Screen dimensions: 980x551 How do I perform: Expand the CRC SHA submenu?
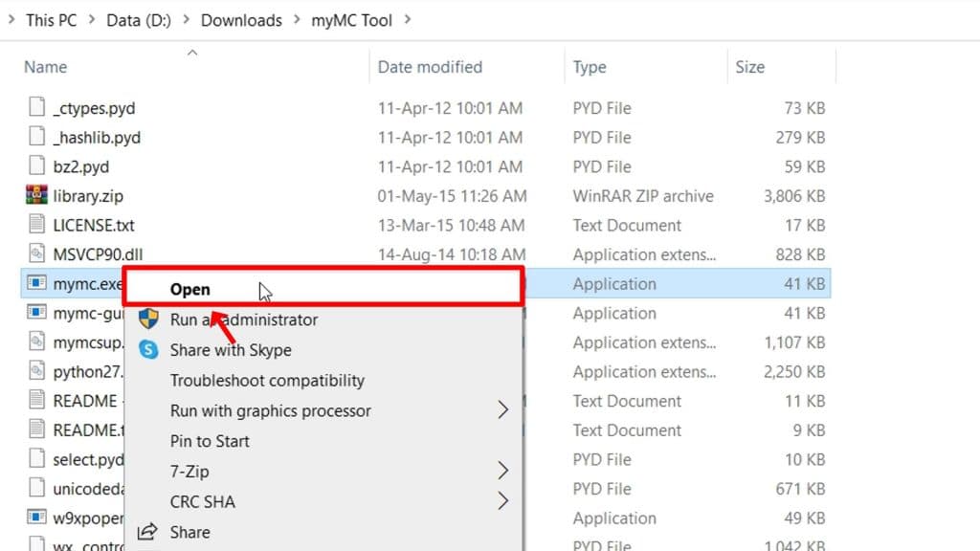click(504, 501)
